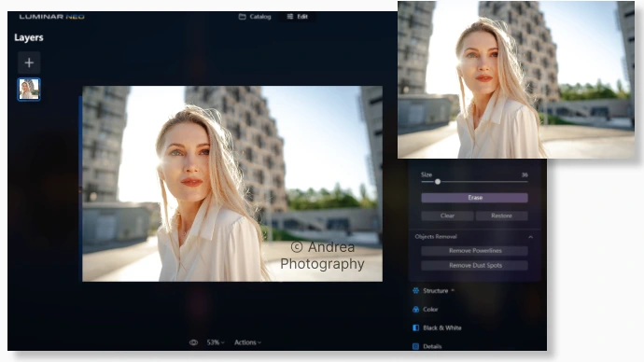Click the Color tool icon
The width and height of the screenshot is (644, 362).
(415, 310)
